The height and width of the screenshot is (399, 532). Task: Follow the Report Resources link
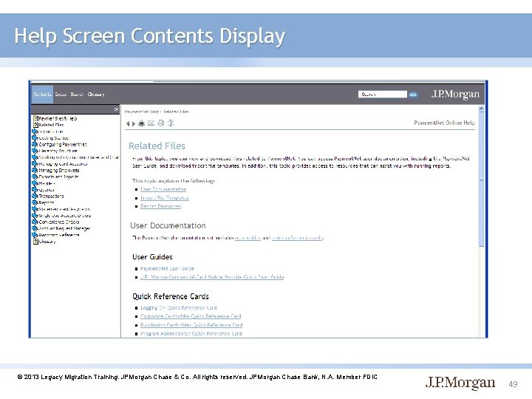point(161,206)
